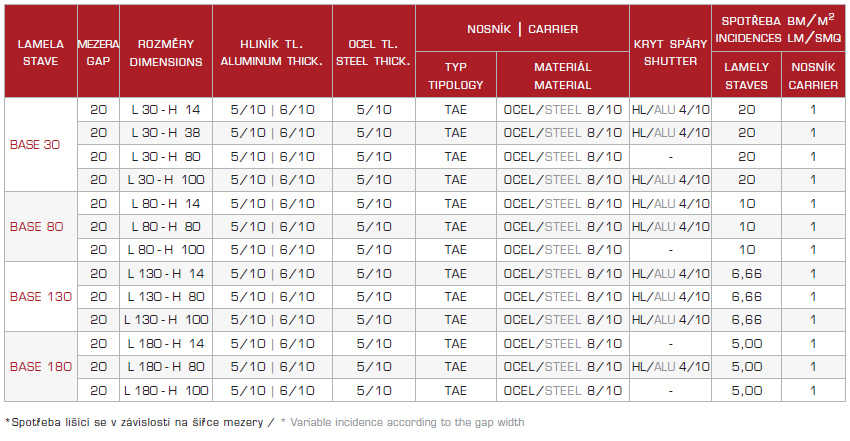Click the BASE 130 row label

[x=41, y=296]
